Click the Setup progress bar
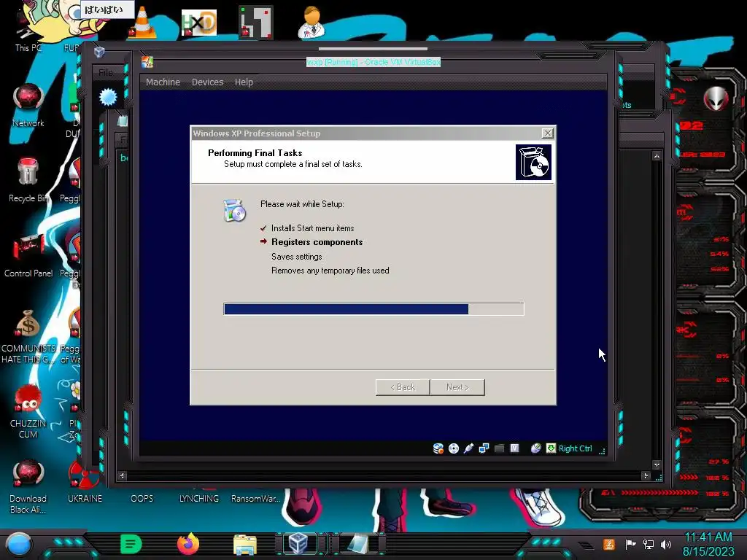 point(373,309)
